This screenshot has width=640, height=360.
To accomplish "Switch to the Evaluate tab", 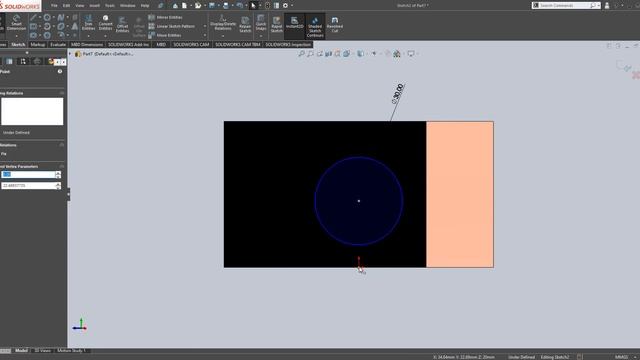I will point(58,44).
